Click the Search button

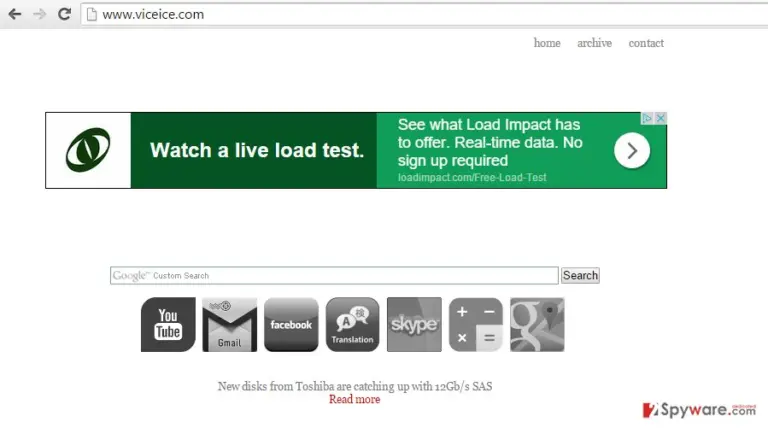tap(580, 275)
